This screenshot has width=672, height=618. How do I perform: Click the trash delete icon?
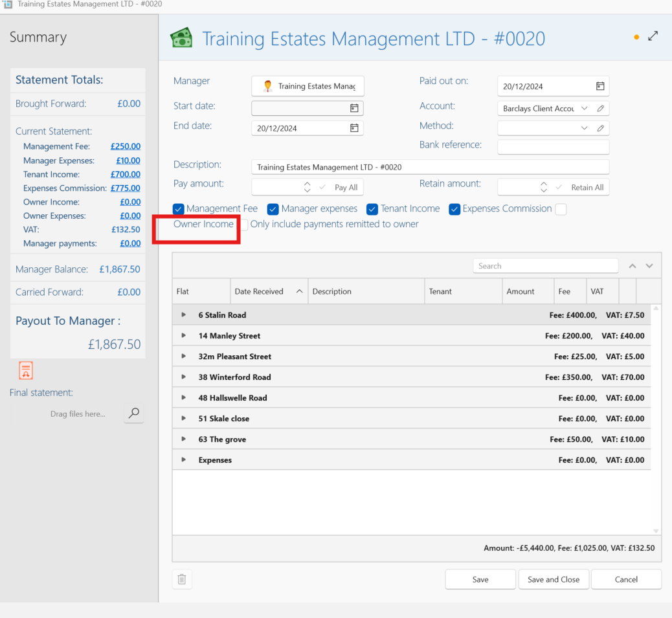point(182,579)
